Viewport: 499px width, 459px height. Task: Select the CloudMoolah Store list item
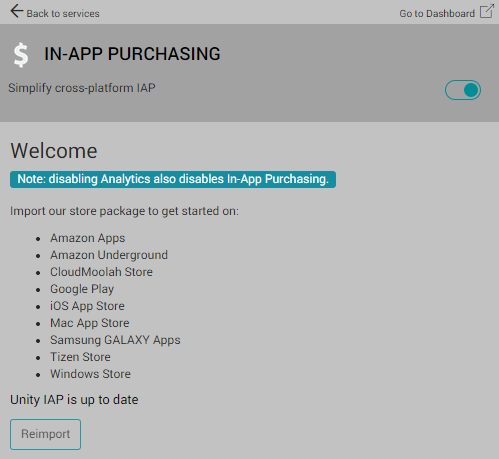pos(101,272)
